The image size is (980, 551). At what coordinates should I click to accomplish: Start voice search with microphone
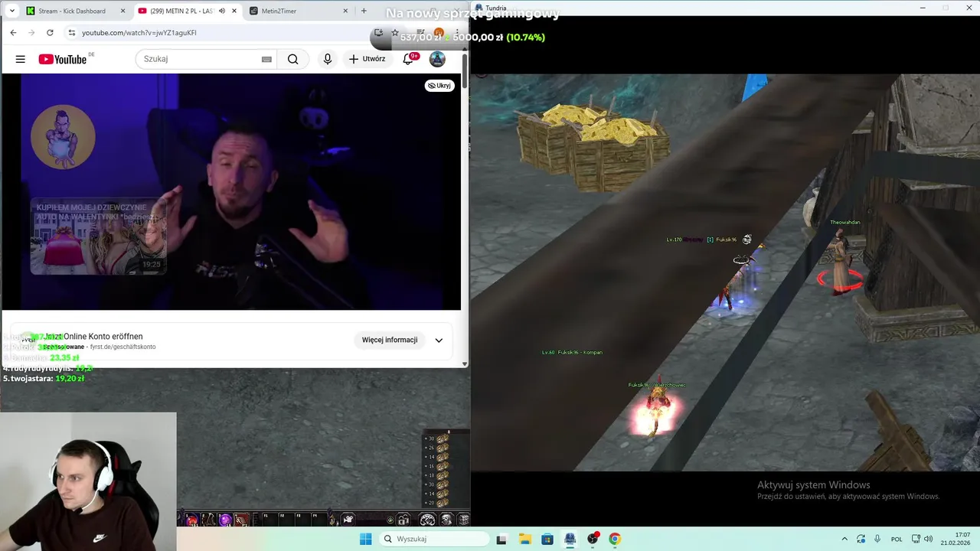point(328,59)
